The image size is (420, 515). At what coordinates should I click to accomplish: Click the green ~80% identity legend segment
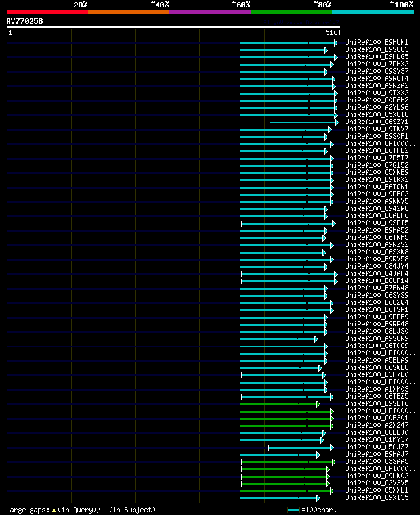pos(291,12)
